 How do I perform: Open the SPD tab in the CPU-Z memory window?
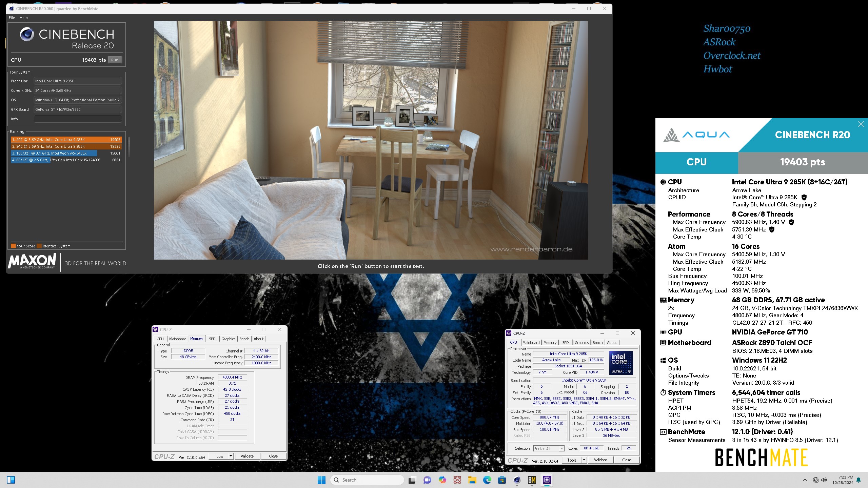point(212,339)
